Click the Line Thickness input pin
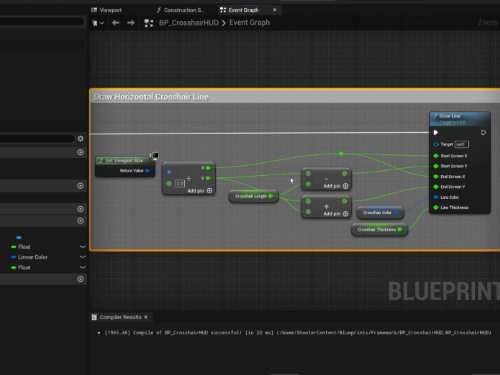 point(436,208)
